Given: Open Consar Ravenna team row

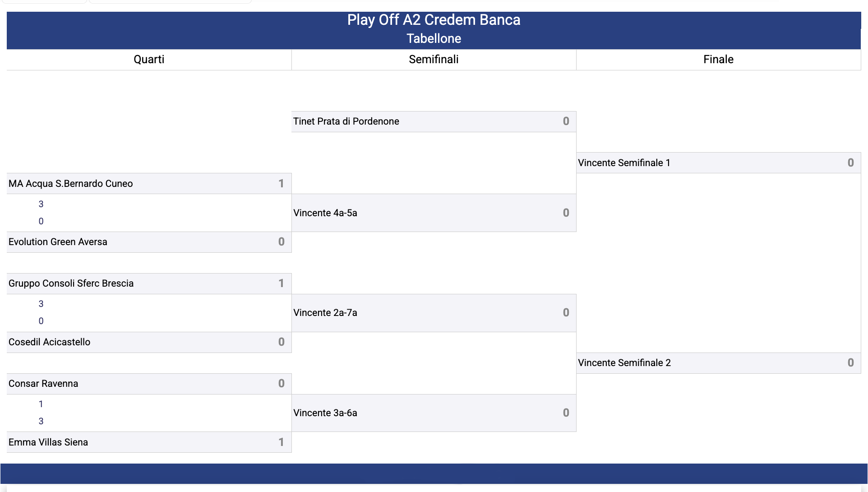Looking at the screenshot, I should click(x=149, y=384).
